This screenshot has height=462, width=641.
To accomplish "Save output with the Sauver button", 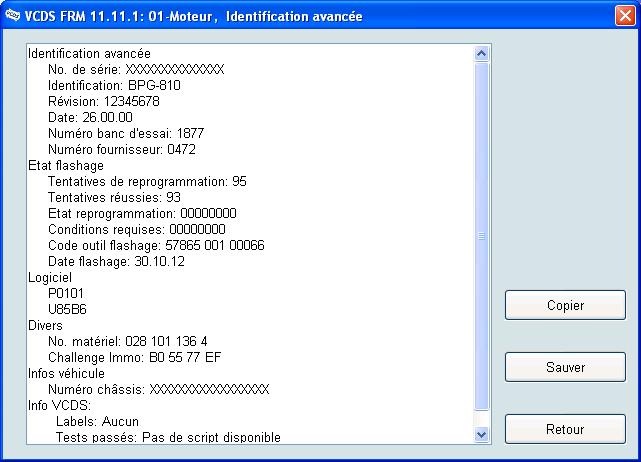I will click(x=565, y=367).
